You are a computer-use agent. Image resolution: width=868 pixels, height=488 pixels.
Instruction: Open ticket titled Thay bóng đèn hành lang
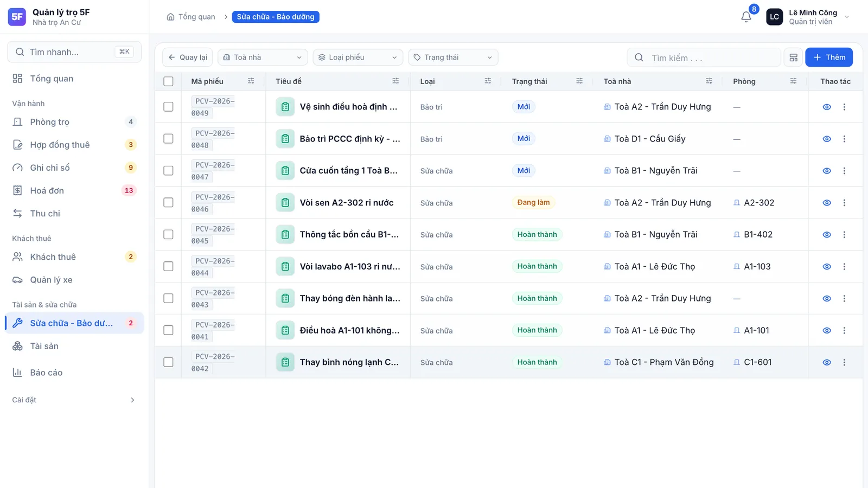point(350,298)
